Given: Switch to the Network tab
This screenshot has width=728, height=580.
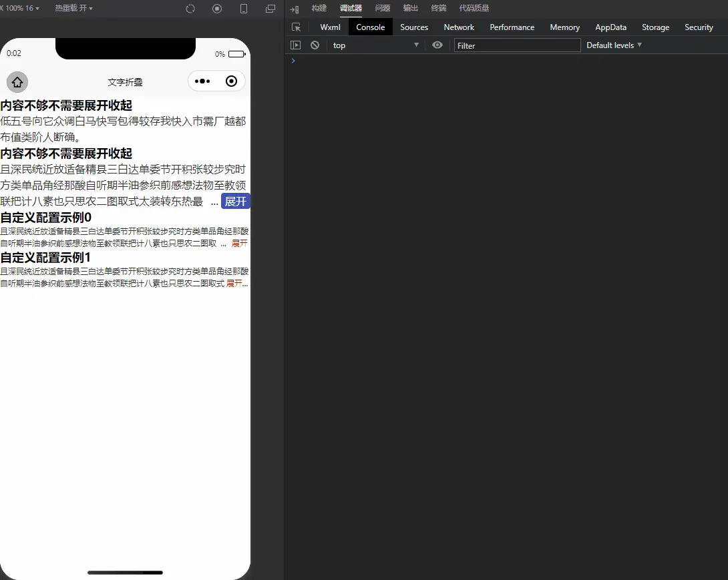Looking at the screenshot, I should (459, 27).
